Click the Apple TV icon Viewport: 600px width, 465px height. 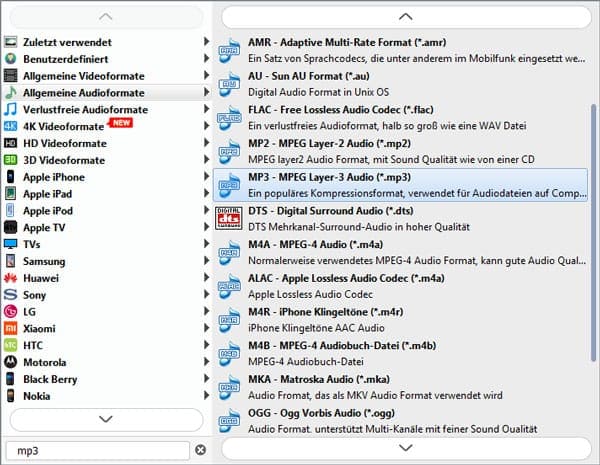click(10, 227)
